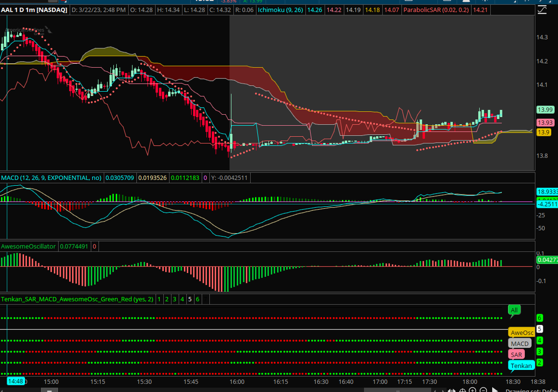The width and height of the screenshot is (558, 392).
Task: Click the horizontal time scrollbar thumb
Action: pyautogui.click(x=398, y=390)
